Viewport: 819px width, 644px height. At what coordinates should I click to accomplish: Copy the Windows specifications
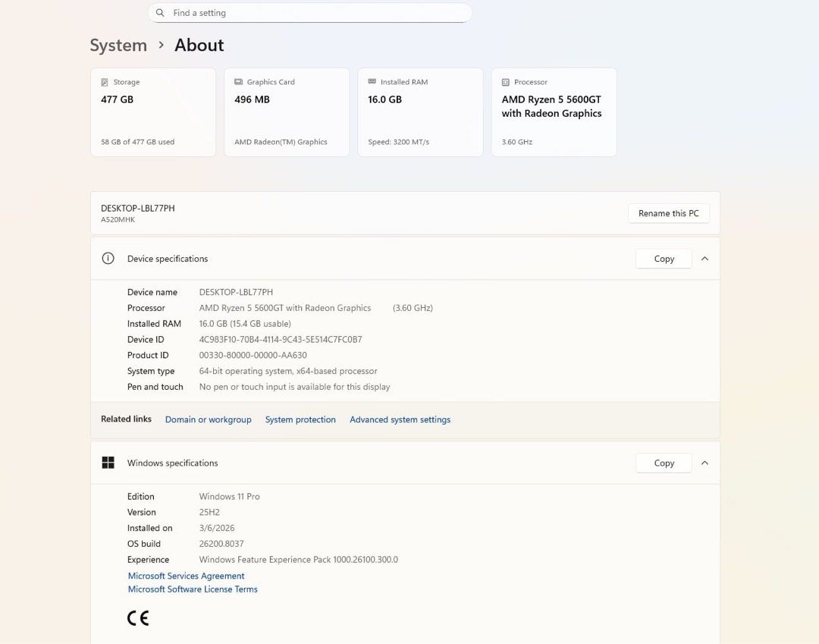click(x=664, y=463)
